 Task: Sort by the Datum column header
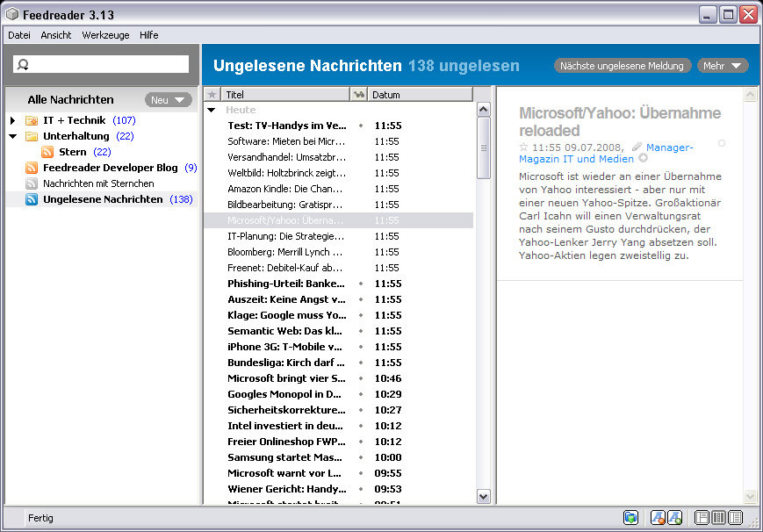(x=420, y=95)
